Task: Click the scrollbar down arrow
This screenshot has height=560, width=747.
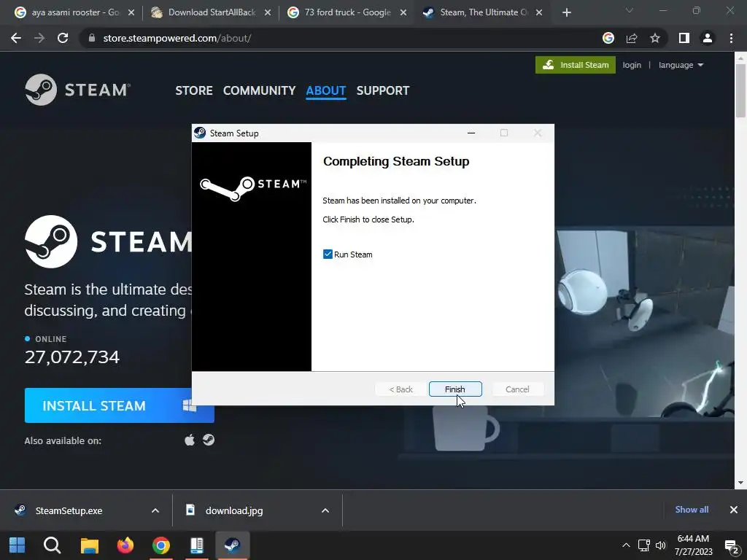Action: [x=740, y=483]
